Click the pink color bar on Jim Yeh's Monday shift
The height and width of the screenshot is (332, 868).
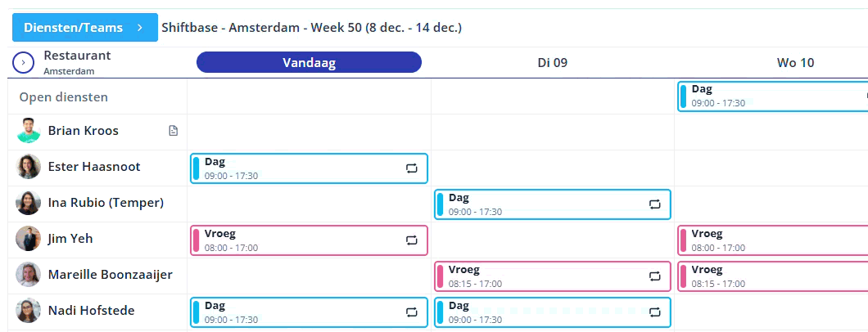[x=197, y=240]
